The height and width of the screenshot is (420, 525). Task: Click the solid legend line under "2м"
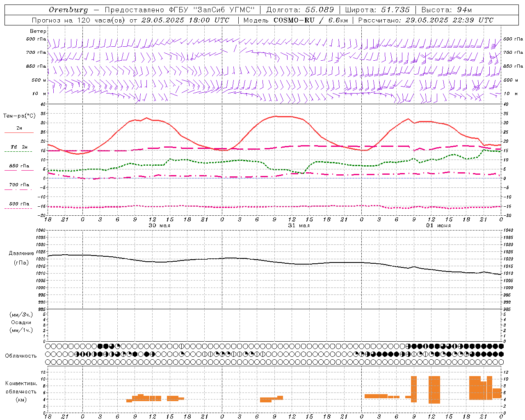(19, 133)
